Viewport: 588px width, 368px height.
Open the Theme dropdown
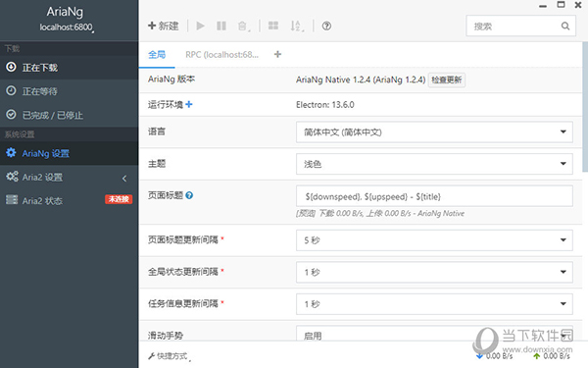pos(434,164)
